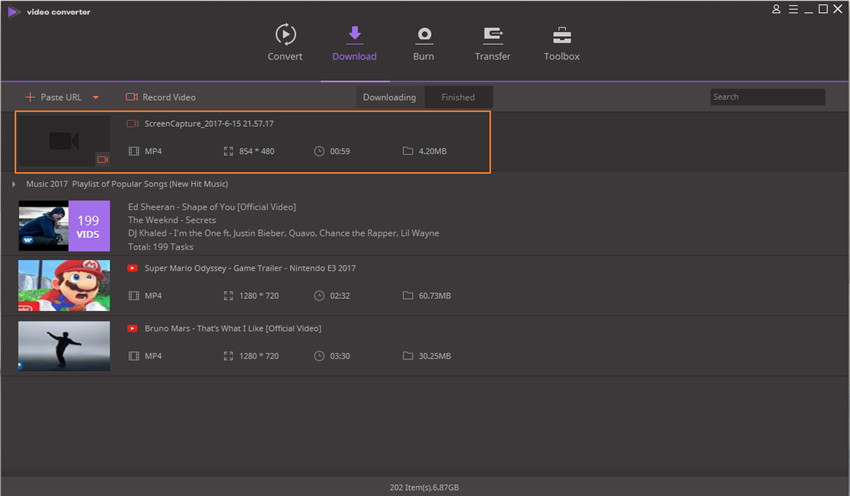Select the Bruno Mars video thumbnail
The width and height of the screenshot is (850, 496).
click(64, 346)
